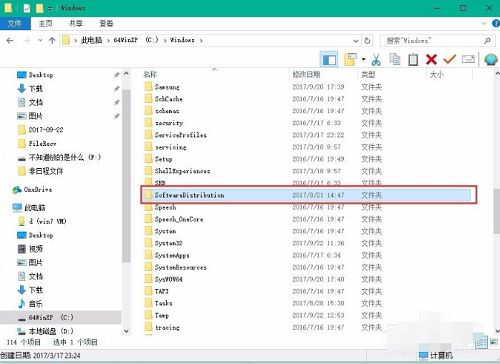Select the Speech_OneCore folder

(179, 219)
